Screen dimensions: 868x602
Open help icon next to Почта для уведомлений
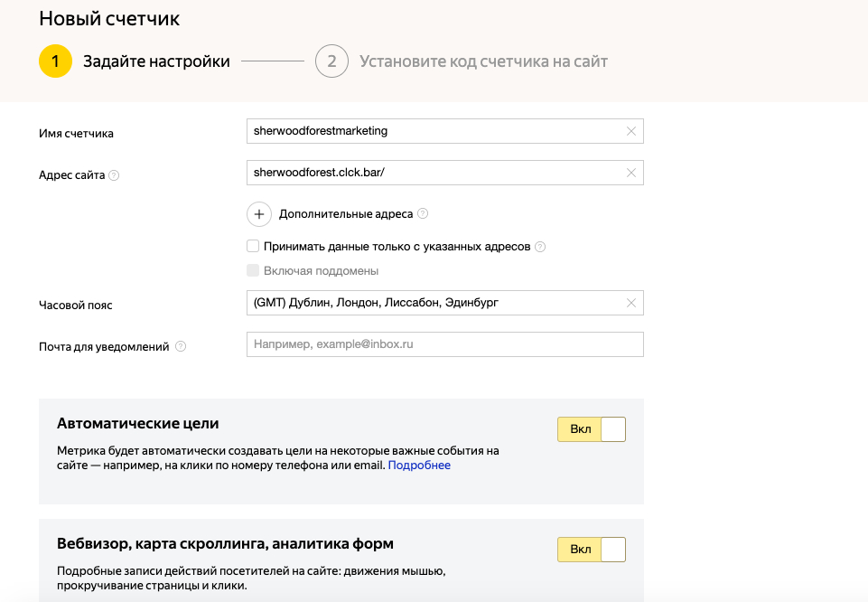[181, 346]
